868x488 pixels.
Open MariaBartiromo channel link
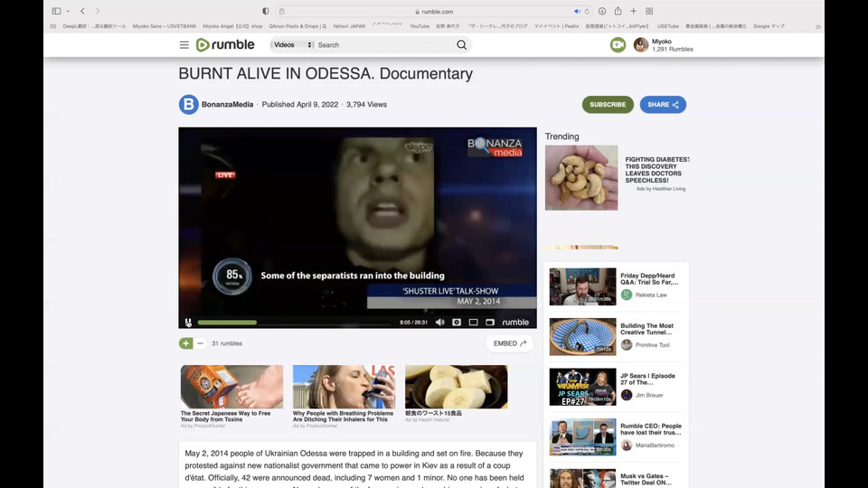coord(655,445)
